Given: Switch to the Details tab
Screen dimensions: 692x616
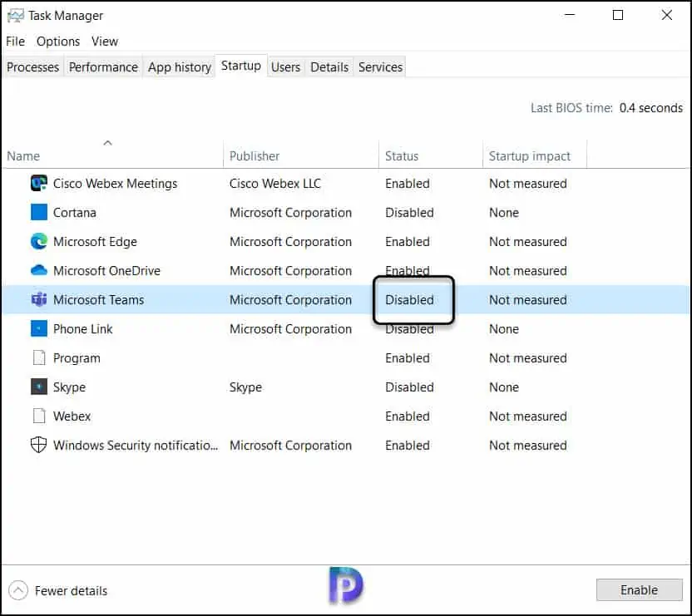Looking at the screenshot, I should pos(329,67).
